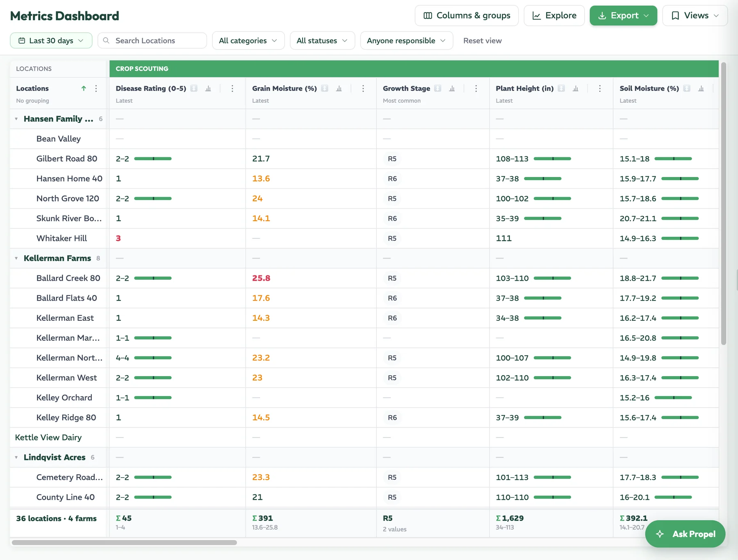Open the Anyone responsible filter
Image resolution: width=738 pixels, height=560 pixels.
pyautogui.click(x=406, y=41)
